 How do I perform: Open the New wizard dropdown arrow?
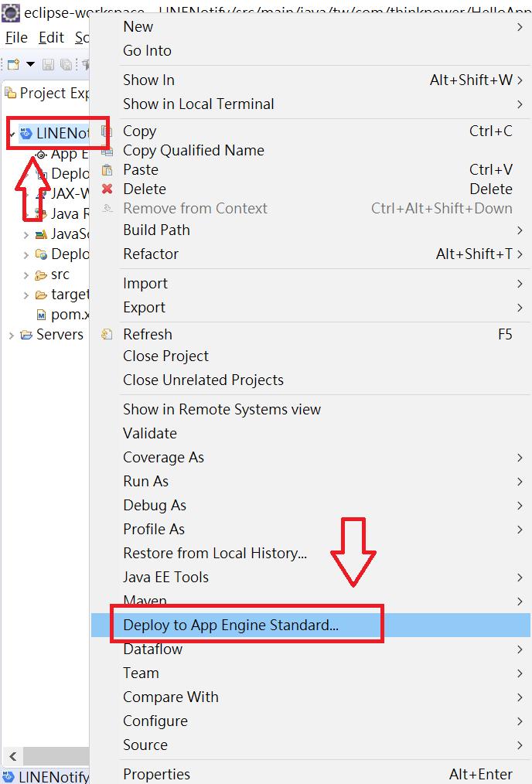coord(30,64)
